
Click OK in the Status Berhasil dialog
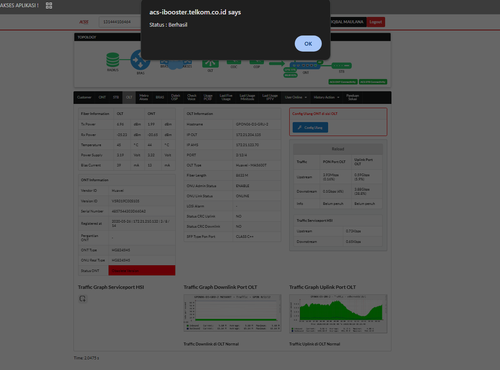click(x=308, y=44)
